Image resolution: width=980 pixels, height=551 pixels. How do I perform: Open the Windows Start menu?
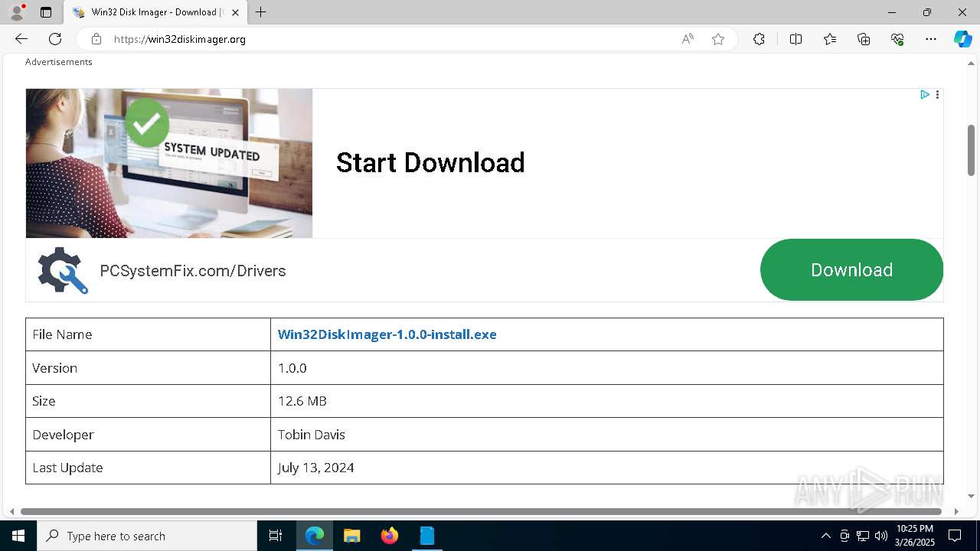(18, 536)
